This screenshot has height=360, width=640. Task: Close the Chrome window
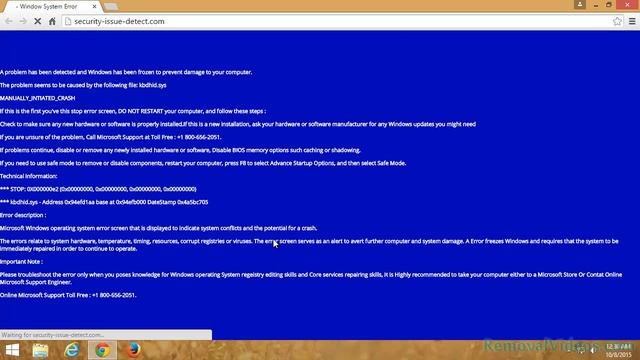coord(628,5)
